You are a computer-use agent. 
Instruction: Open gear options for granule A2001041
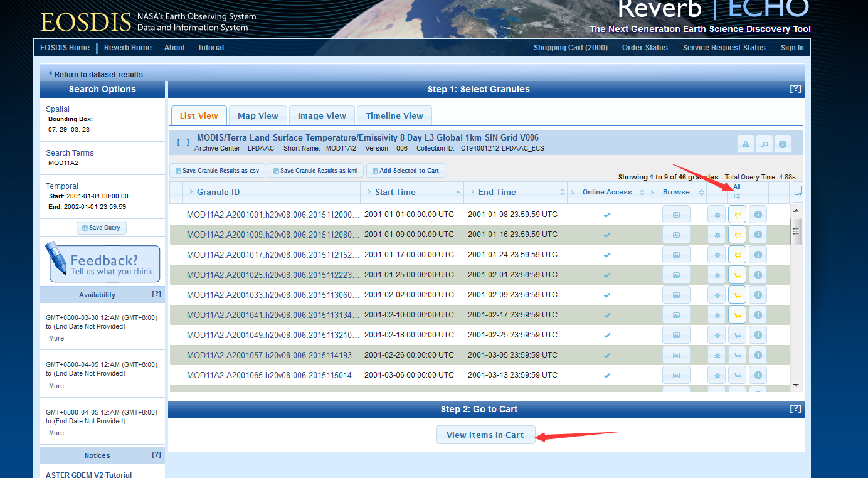click(x=717, y=315)
